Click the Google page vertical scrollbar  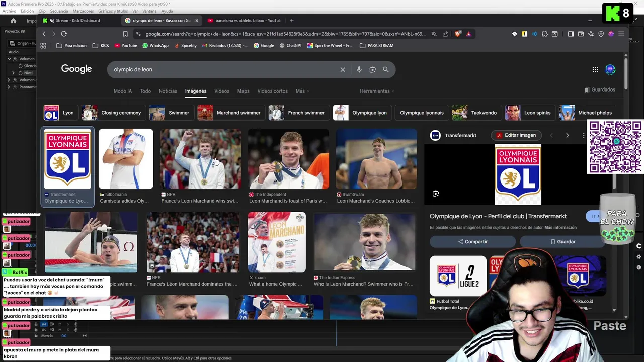pyautogui.click(x=626, y=73)
